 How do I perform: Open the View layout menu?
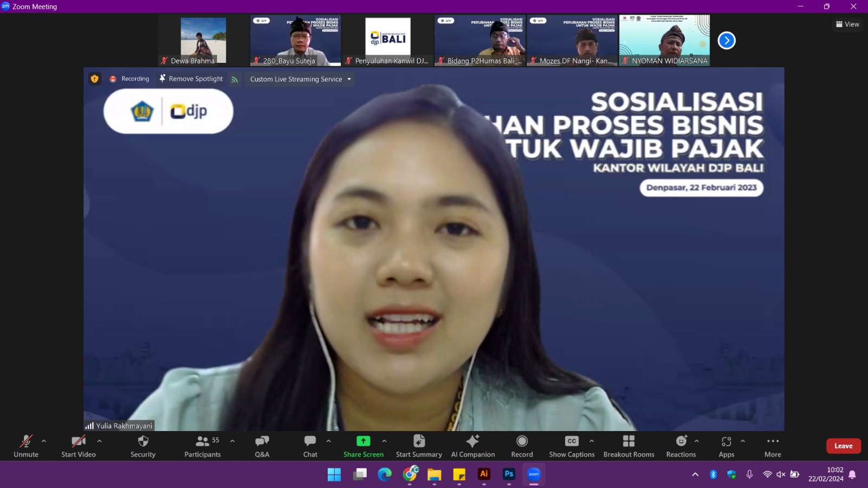tap(847, 24)
